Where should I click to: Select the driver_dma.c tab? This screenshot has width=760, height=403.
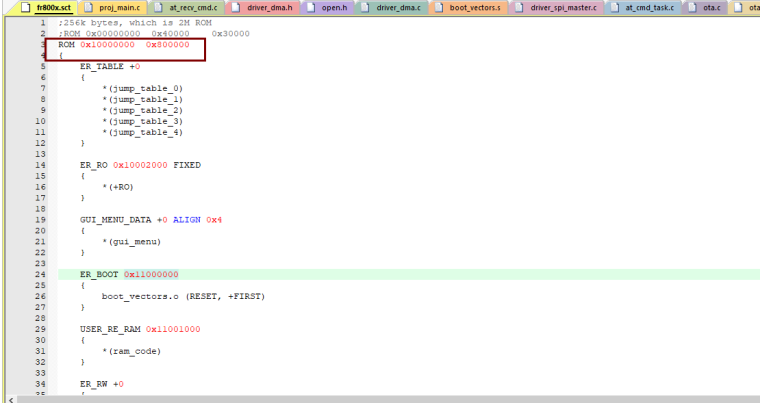391,7
